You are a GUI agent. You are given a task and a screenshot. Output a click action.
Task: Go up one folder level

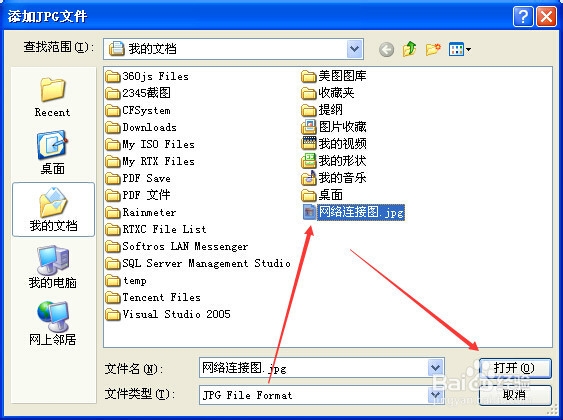(x=410, y=49)
